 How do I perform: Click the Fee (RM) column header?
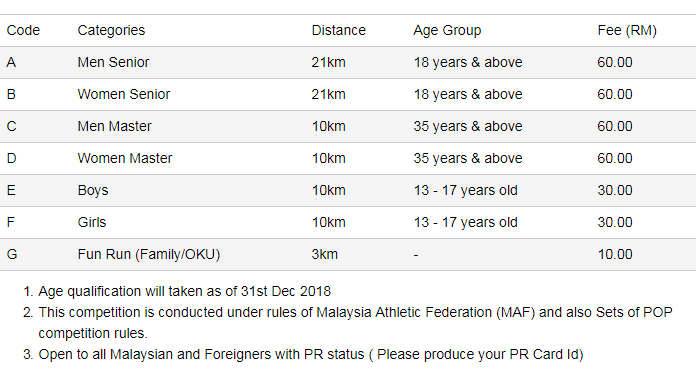627,30
